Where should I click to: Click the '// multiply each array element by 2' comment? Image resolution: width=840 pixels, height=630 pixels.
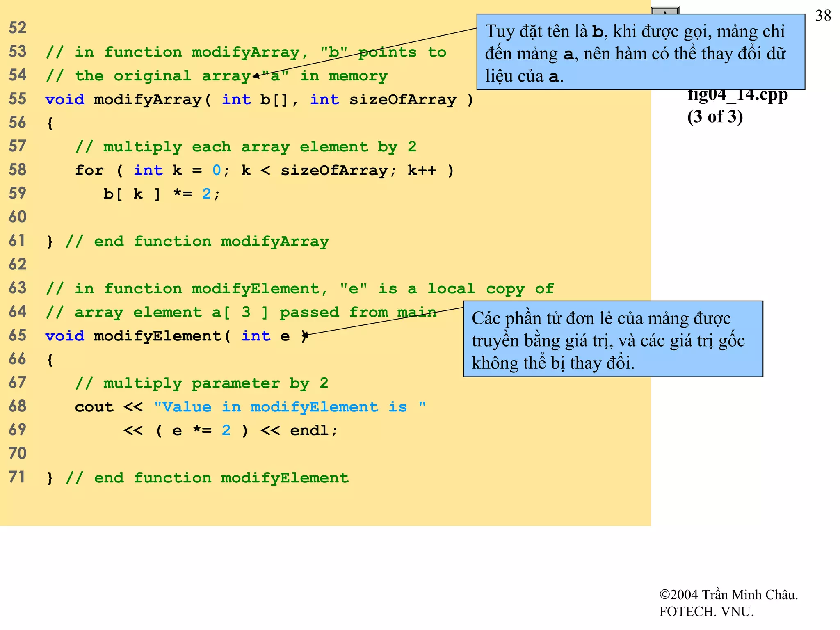(246, 147)
